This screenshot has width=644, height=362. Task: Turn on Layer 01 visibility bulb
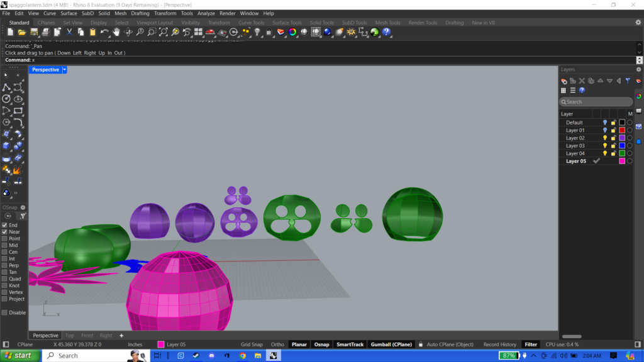coord(605,130)
